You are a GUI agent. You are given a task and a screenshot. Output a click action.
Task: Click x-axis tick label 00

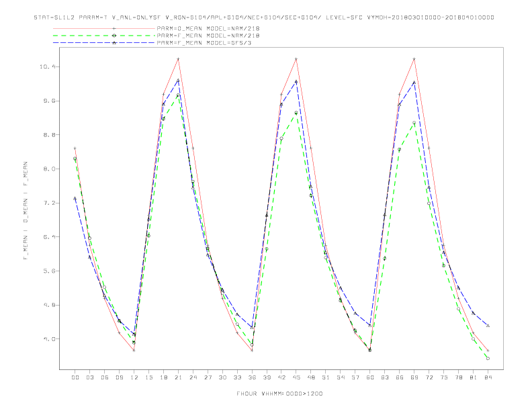coord(75,377)
